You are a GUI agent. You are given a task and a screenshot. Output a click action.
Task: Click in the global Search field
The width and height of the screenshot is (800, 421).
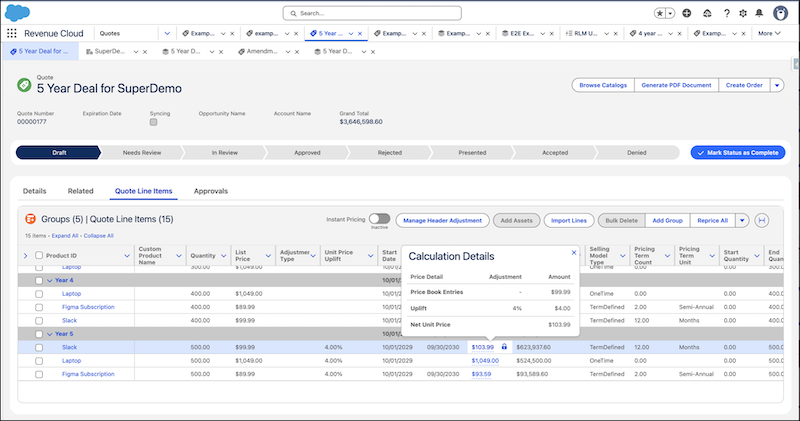tap(372, 13)
